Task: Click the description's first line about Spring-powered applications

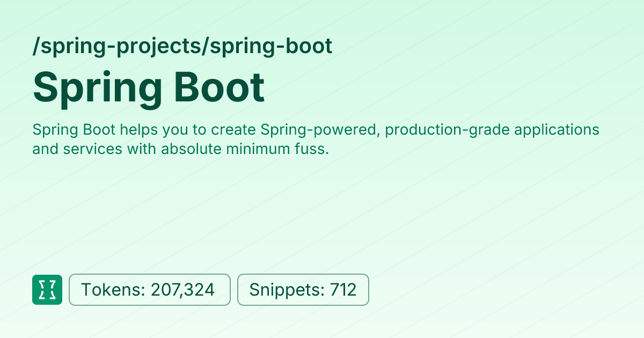Action: [316, 130]
